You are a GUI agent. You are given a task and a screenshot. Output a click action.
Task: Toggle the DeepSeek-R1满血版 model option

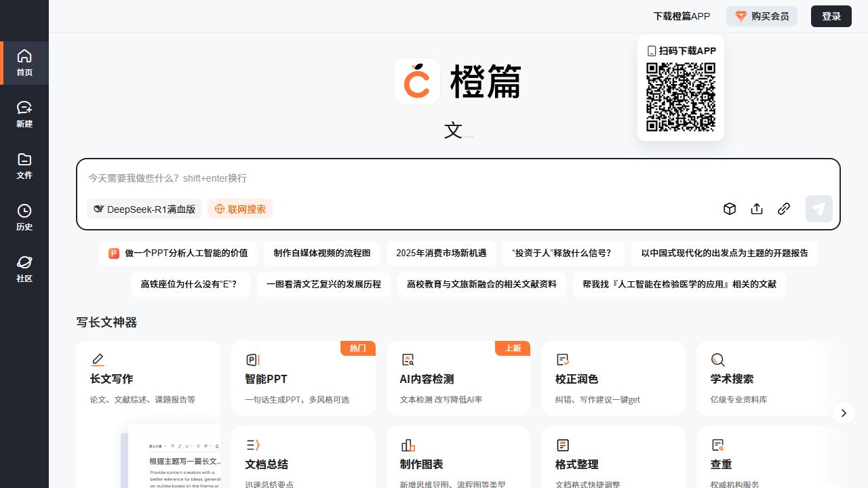click(144, 209)
